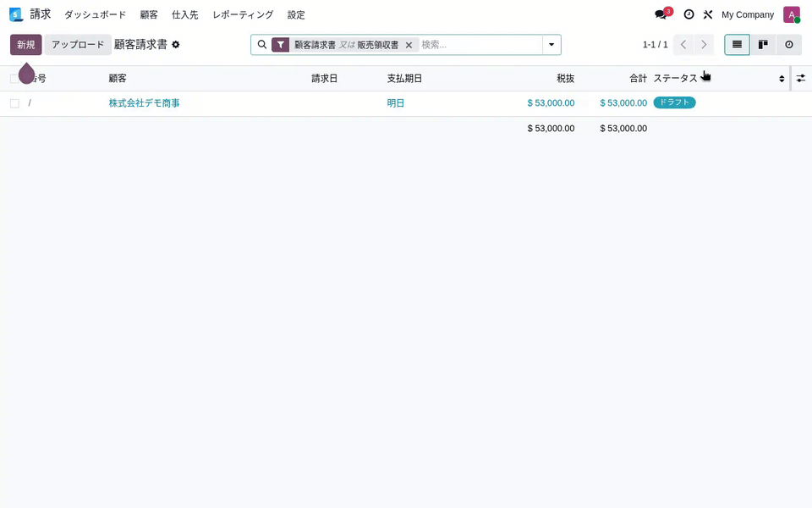This screenshot has height=508, width=812.
Task: Click the 明日 due date cell
Action: pos(396,103)
